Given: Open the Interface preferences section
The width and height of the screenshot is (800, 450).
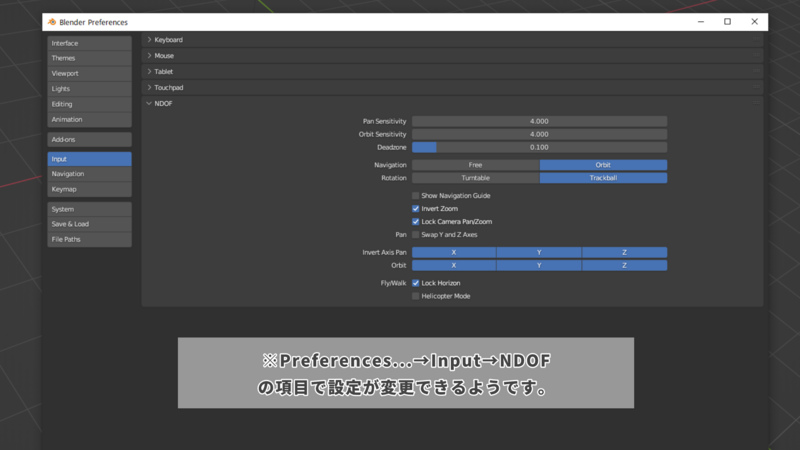Looking at the screenshot, I should tap(89, 43).
